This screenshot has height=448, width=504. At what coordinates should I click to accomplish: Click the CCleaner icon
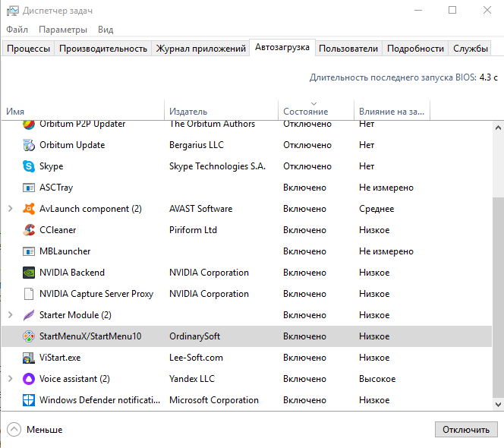pos(29,230)
